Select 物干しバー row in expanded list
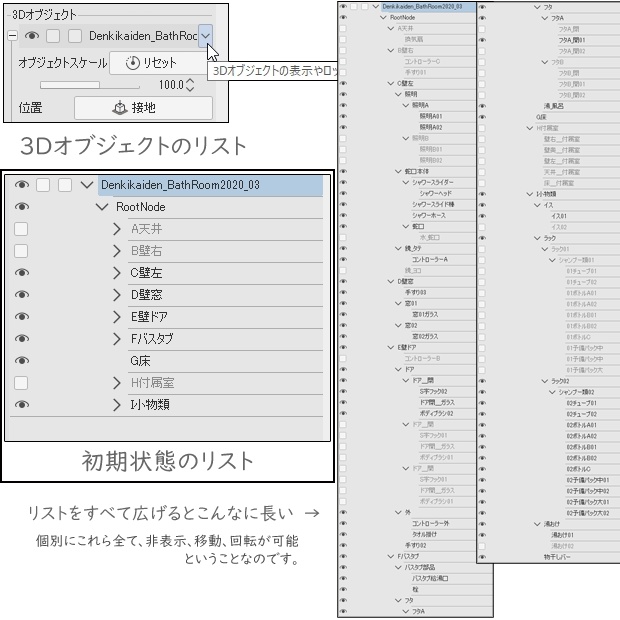The height and width of the screenshot is (620, 620). (x=557, y=557)
